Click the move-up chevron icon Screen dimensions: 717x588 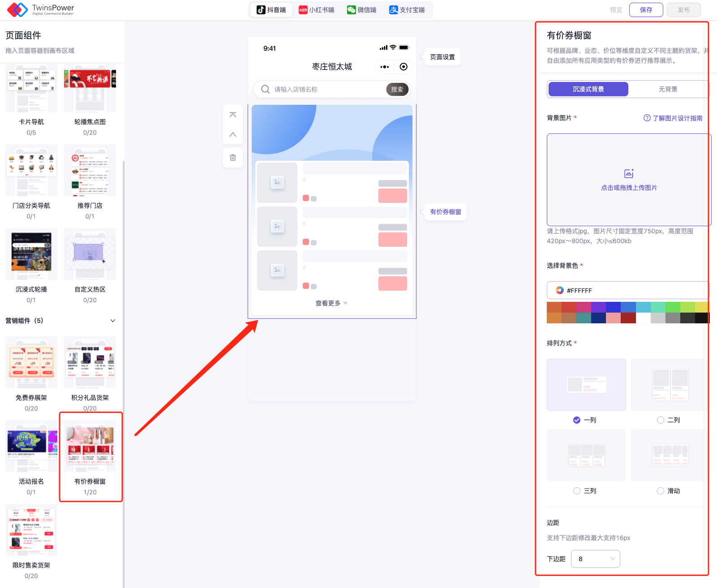pos(233,134)
